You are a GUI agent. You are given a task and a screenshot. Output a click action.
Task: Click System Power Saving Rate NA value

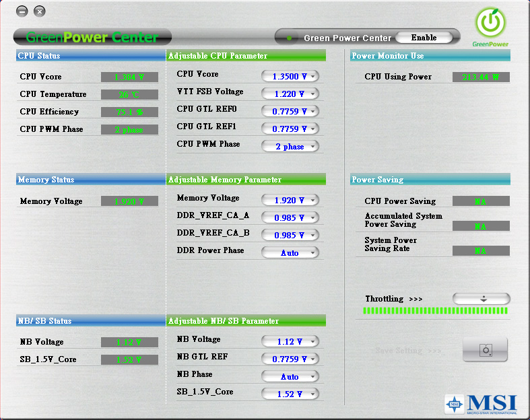coord(481,250)
